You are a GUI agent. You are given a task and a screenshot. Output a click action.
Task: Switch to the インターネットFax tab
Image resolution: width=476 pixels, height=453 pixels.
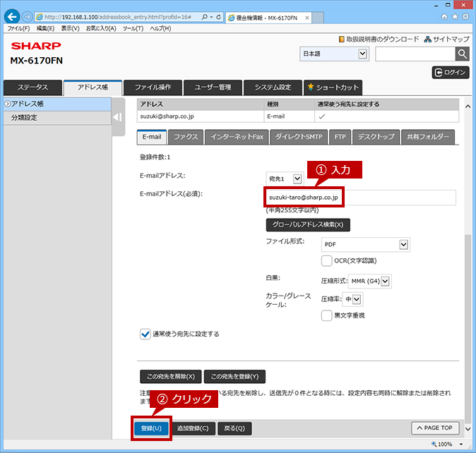coord(237,137)
